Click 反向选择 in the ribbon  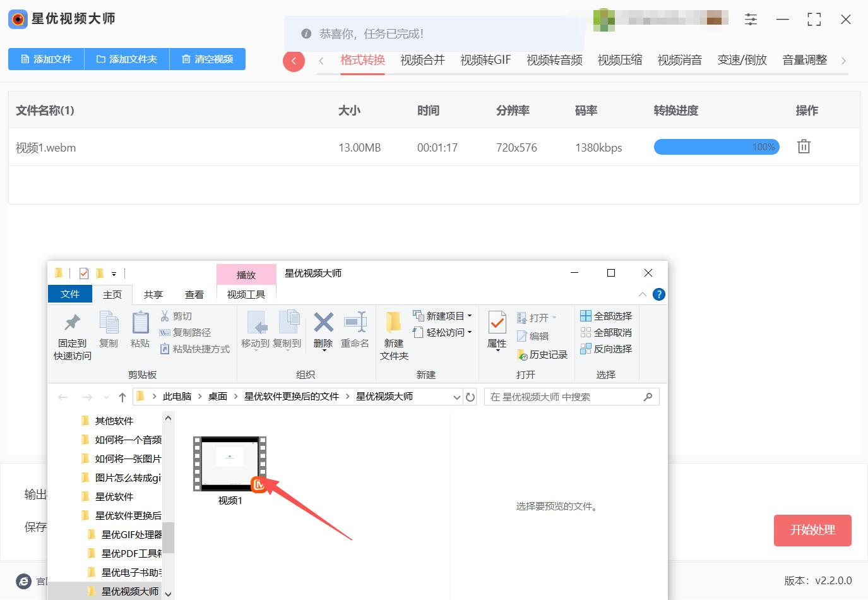(x=606, y=349)
